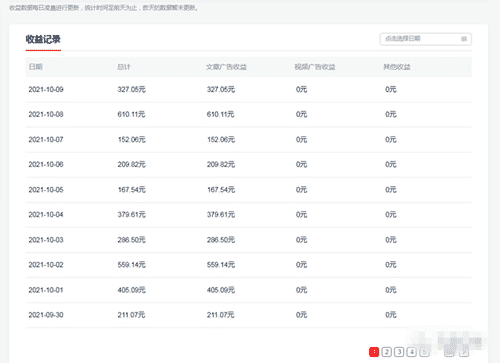Select the date cell 2021-10-05
500x363 pixels.
click(x=46, y=190)
